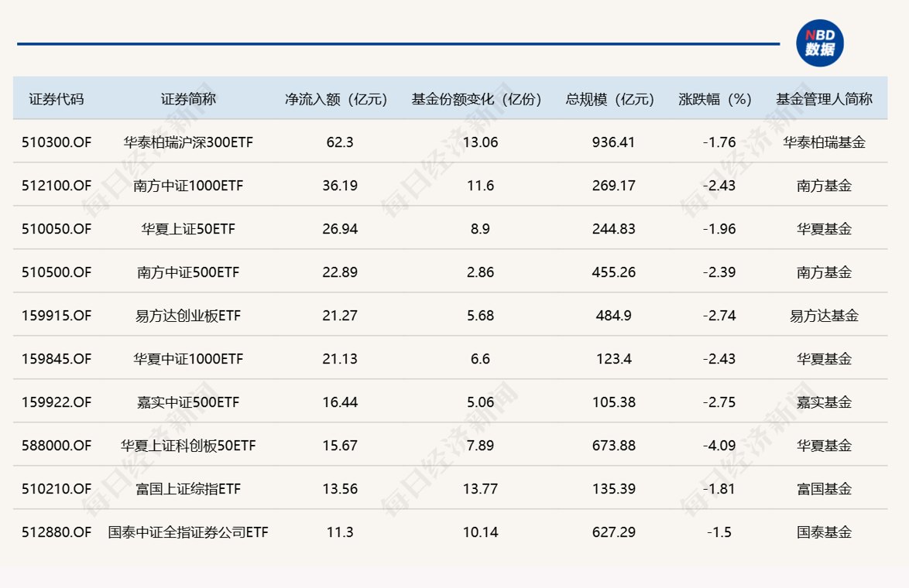This screenshot has width=909, height=588.
Task: Click net inflow value 36.19
Action: point(340,186)
